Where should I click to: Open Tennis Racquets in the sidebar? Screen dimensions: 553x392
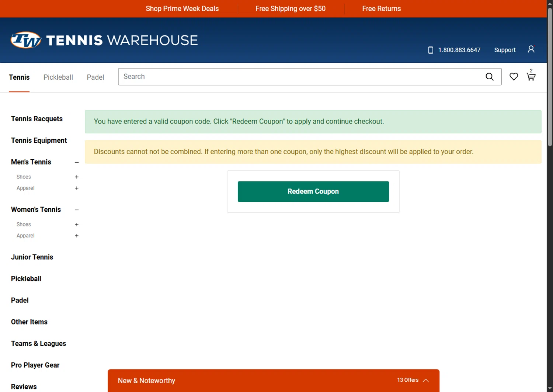(37, 119)
